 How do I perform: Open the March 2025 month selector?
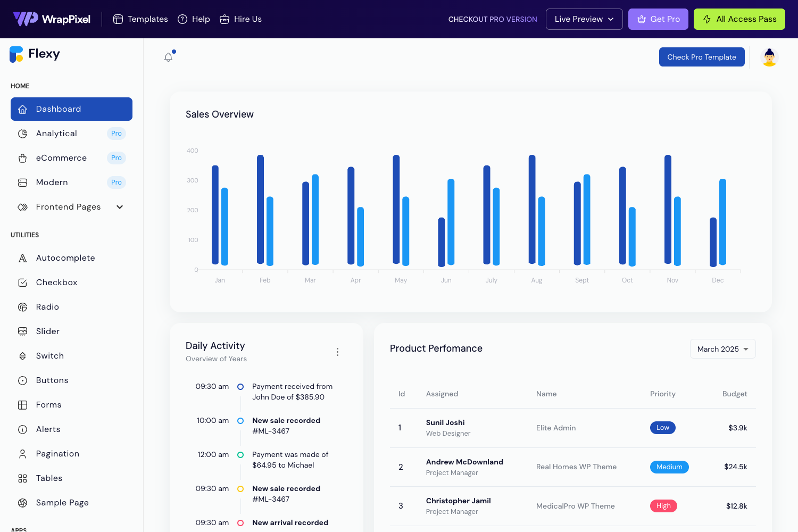[x=722, y=348]
